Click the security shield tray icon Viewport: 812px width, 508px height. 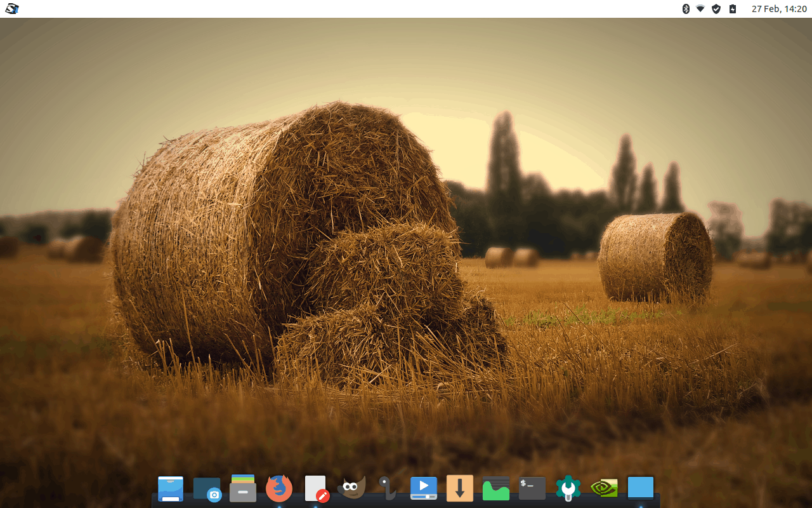click(x=716, y=9)
